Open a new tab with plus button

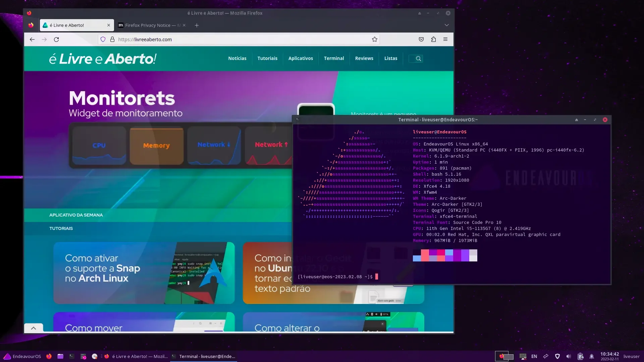coord(197,25)
